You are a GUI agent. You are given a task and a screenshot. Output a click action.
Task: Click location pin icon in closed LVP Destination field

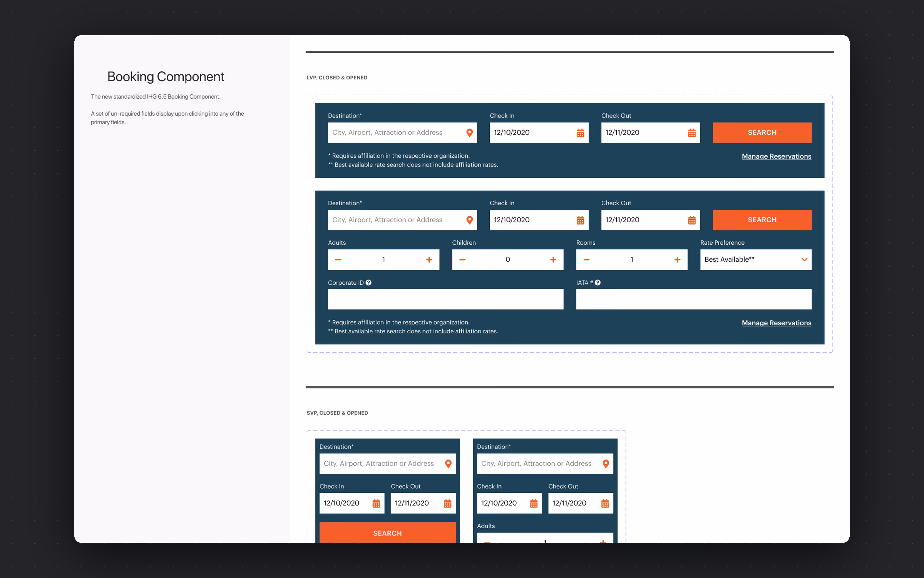(469, 133)
